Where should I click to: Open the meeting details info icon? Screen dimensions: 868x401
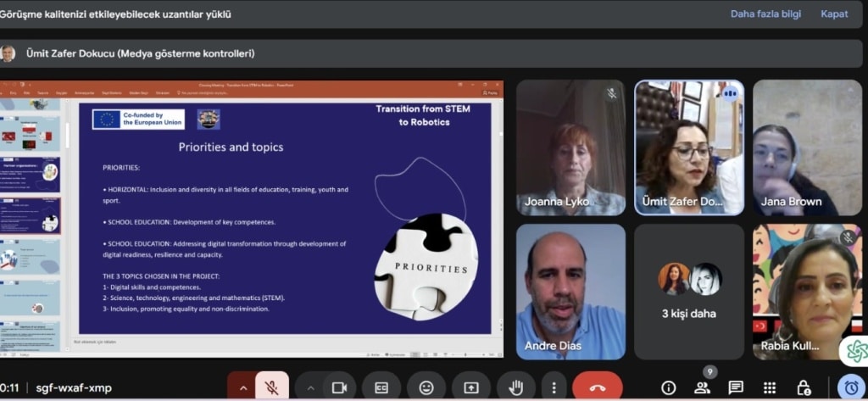pos(669,387)
